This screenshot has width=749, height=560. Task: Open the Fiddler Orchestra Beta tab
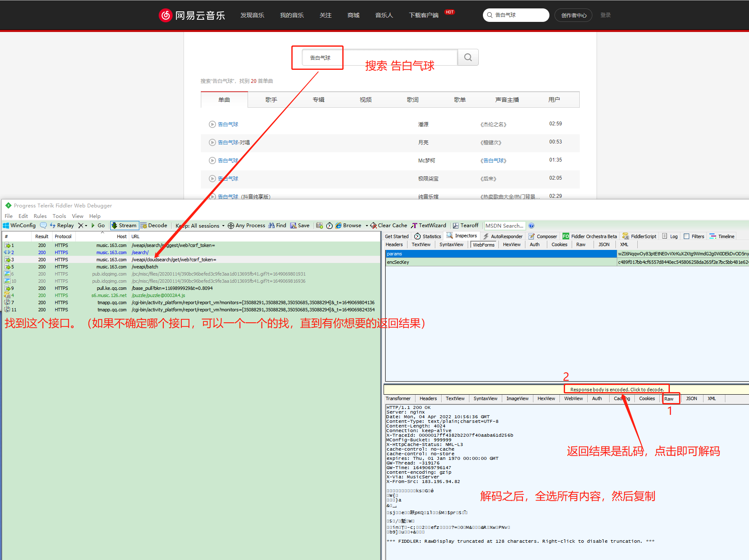(x=590, y=236)
